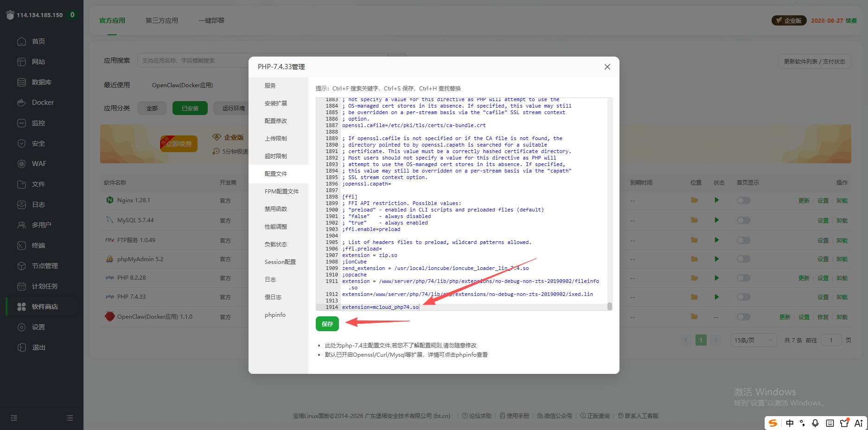868x430 pixels.
Task: Select 配置修改 in PHP management menu
Action: point(278,121)
